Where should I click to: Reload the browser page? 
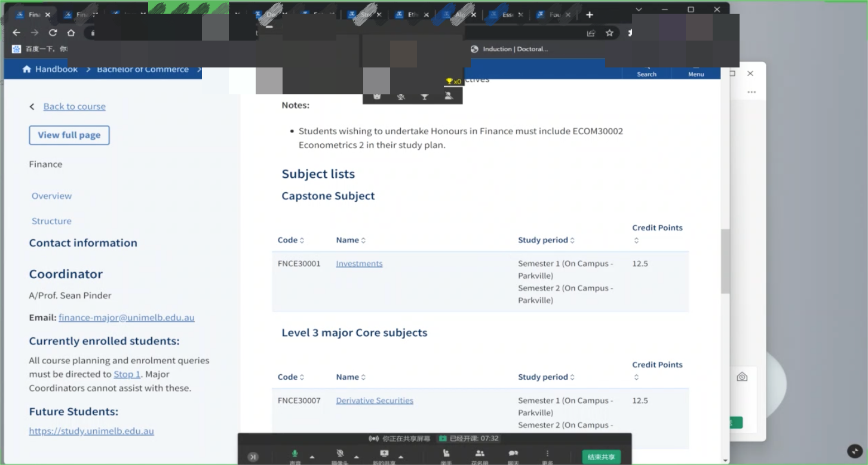(53, 33)
